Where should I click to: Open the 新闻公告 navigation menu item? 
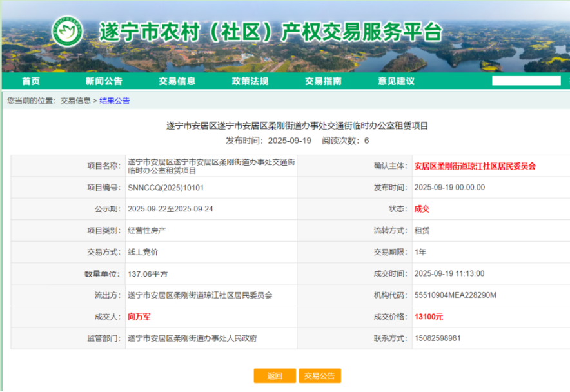pos(104,81)
